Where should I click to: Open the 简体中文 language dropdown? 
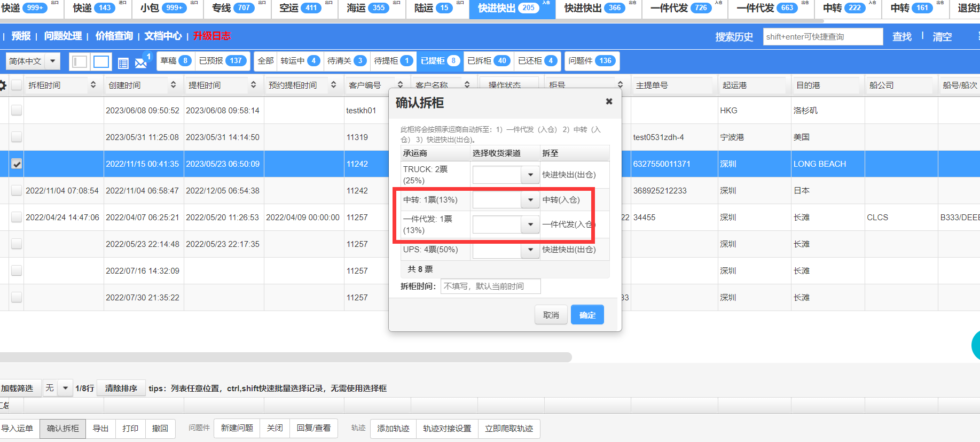[x=52, y=61]
